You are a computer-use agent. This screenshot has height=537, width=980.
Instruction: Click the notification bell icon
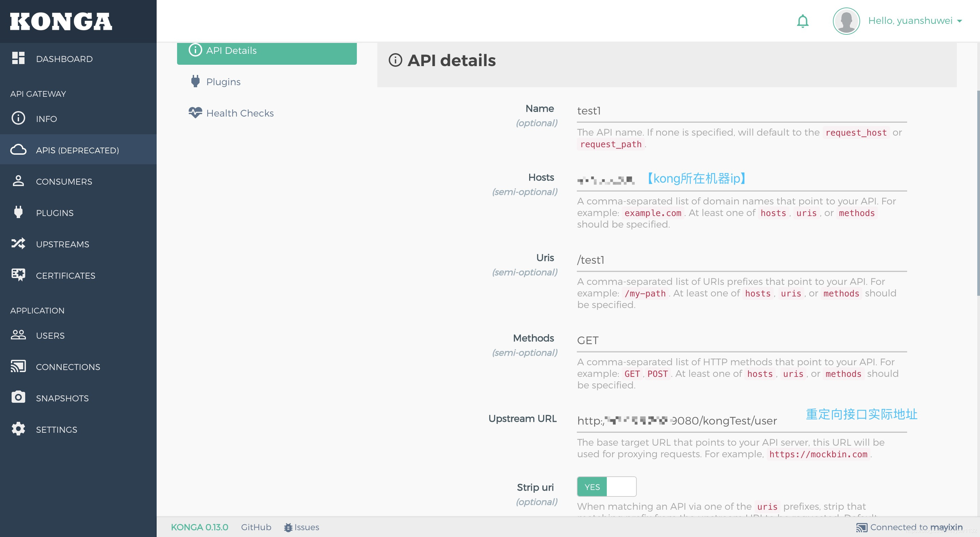[802, 21]
